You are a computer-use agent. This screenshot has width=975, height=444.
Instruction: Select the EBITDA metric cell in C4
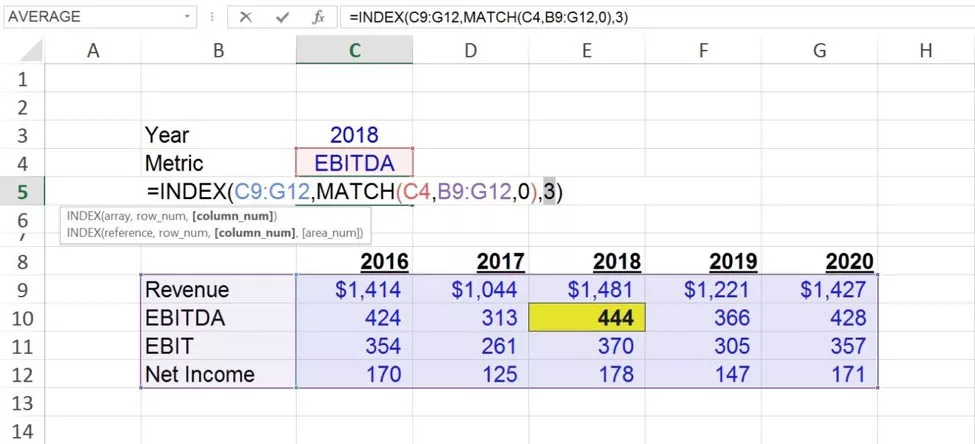point(354,163)
